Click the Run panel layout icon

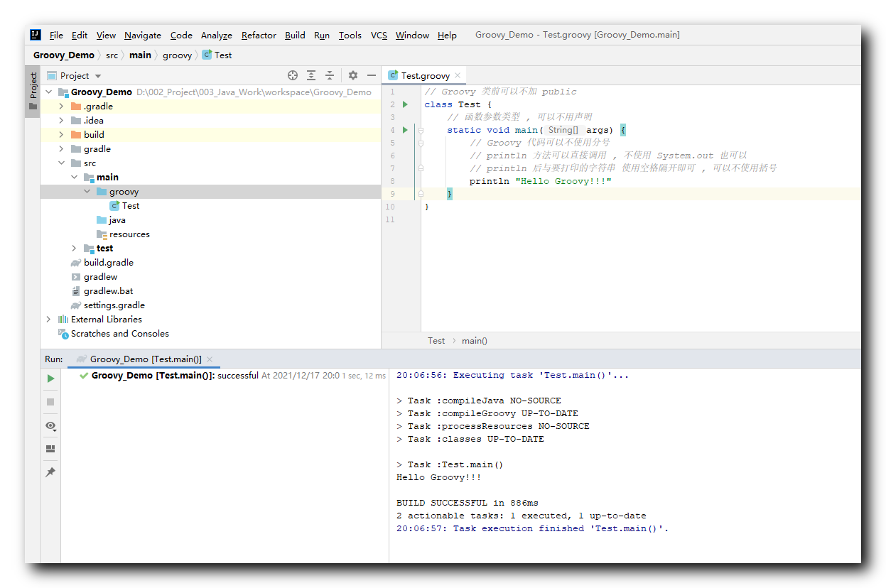click(x=50, y=449)
